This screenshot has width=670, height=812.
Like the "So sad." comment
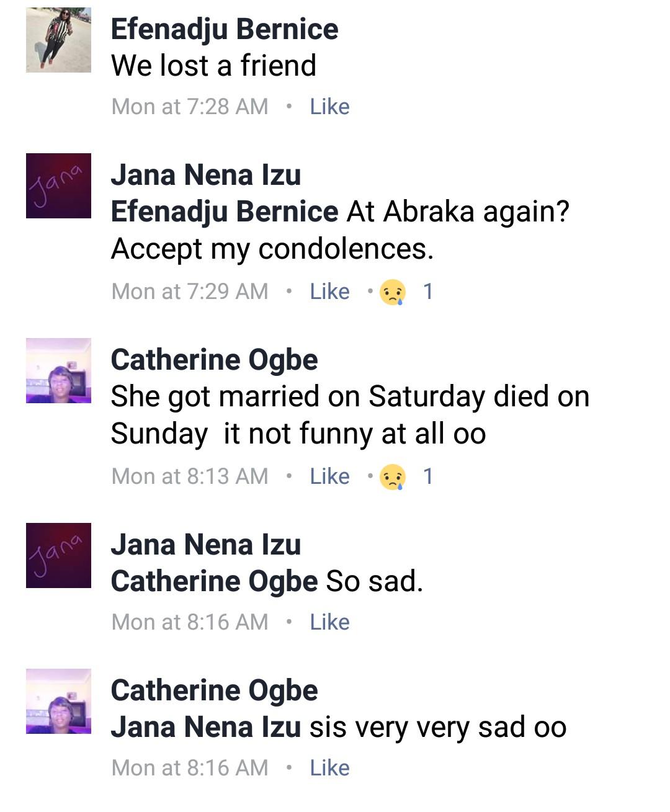coord(329,622)
